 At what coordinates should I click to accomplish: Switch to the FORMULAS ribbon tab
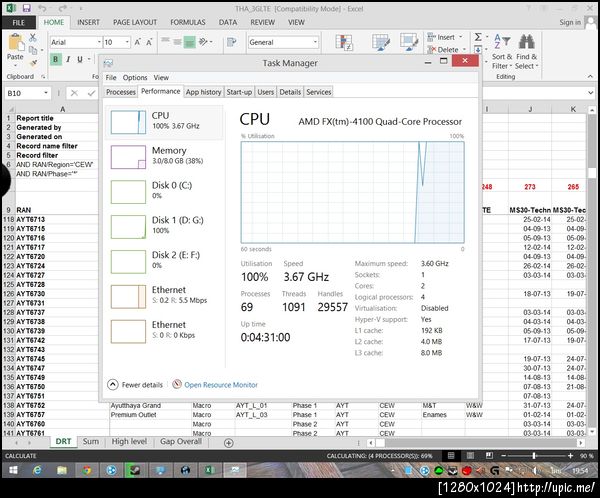click(188, 23)
